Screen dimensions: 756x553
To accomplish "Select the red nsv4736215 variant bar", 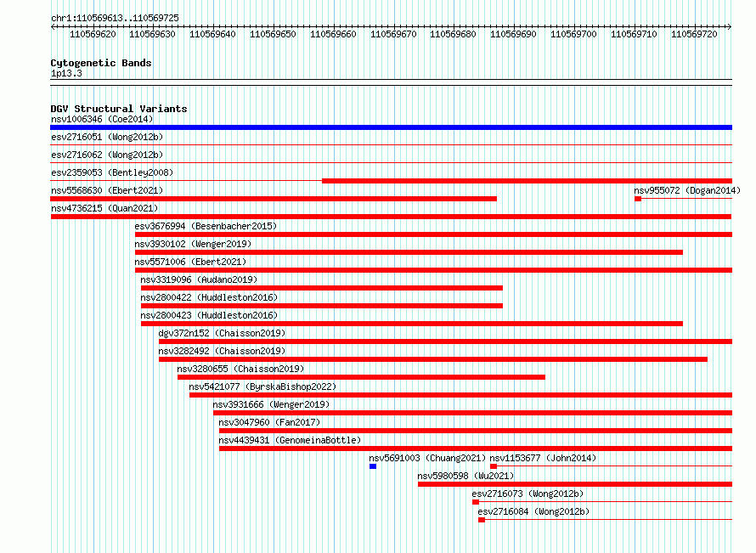I will pyautogui.click(x=391, y=217).
